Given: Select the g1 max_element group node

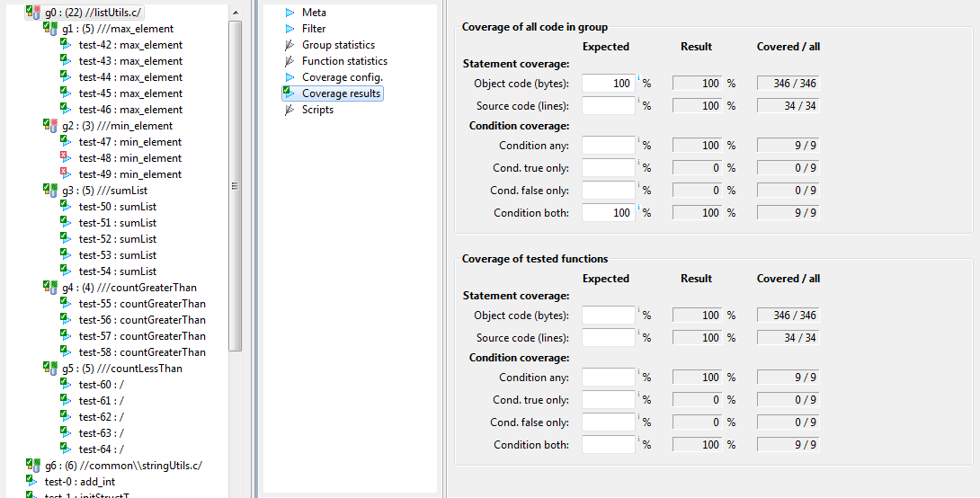Looking at the screenshot, I should 118,28.
